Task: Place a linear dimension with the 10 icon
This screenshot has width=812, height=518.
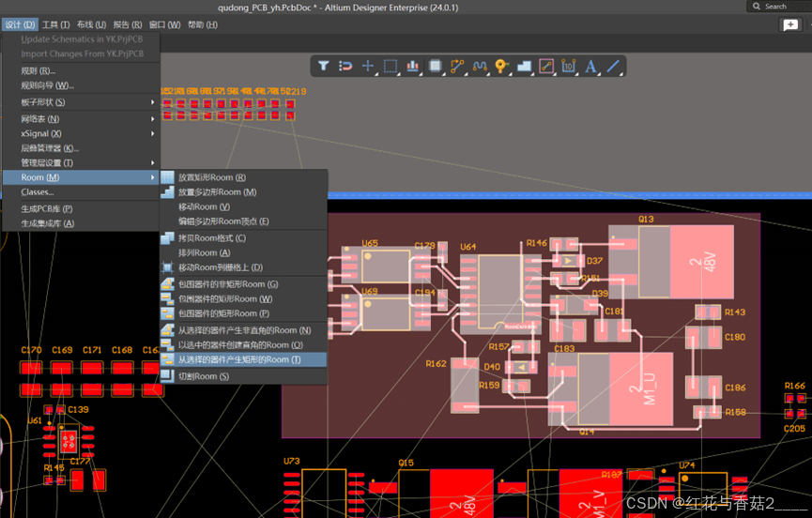Action: click(x=569, y=67)
